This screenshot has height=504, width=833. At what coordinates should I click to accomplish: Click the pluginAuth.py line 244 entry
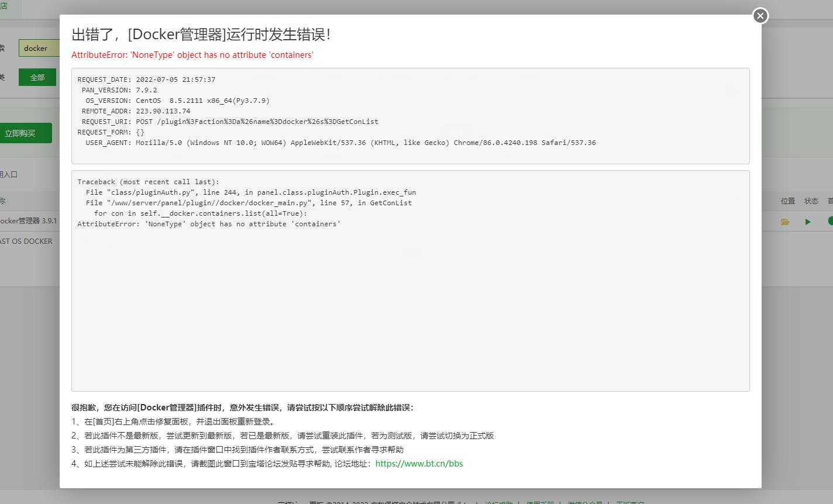[251, 192]
